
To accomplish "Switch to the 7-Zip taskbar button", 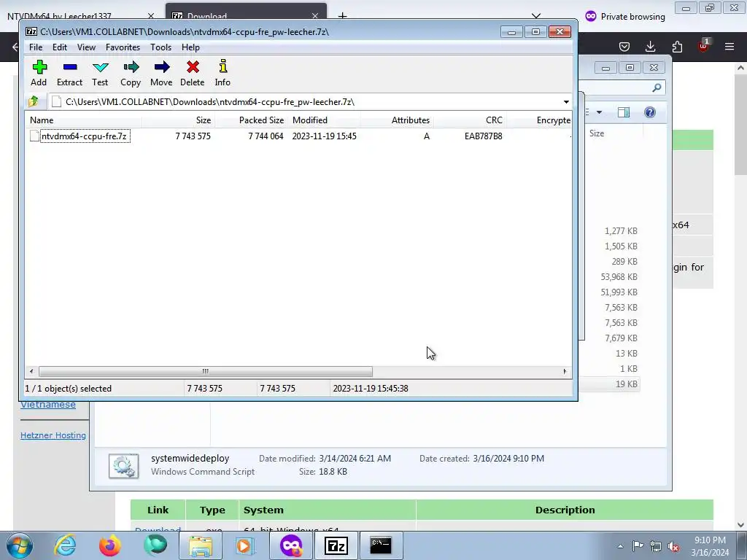I will click(x=336, y=545).
